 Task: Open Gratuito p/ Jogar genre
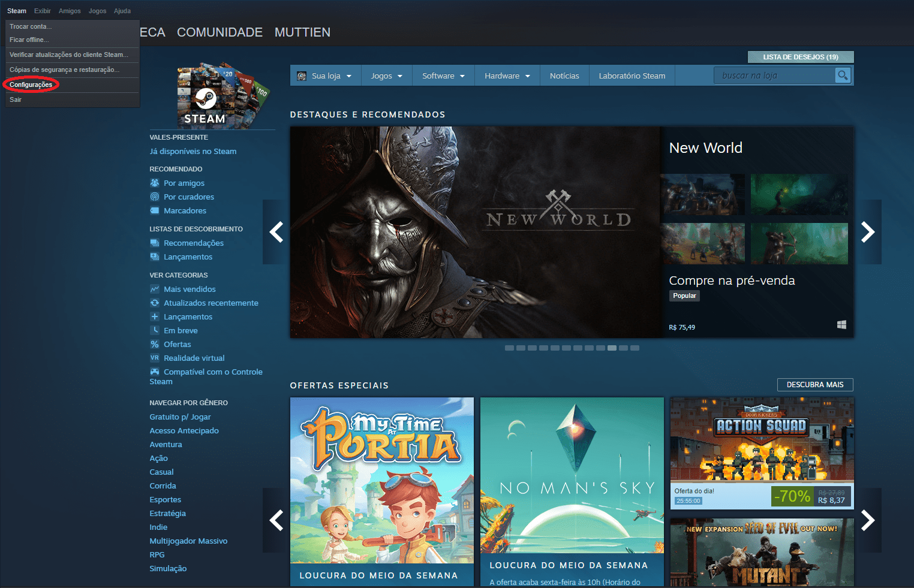tap(180, 417)
